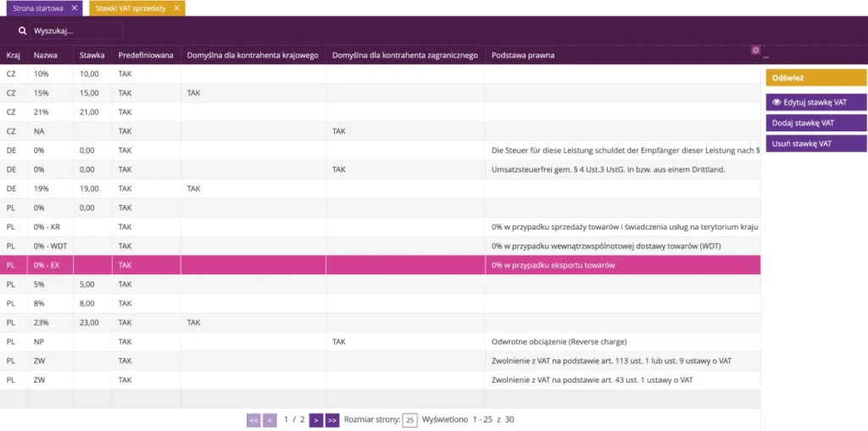
Task: Select the PL 8% rate row
Action: [381, 303]
